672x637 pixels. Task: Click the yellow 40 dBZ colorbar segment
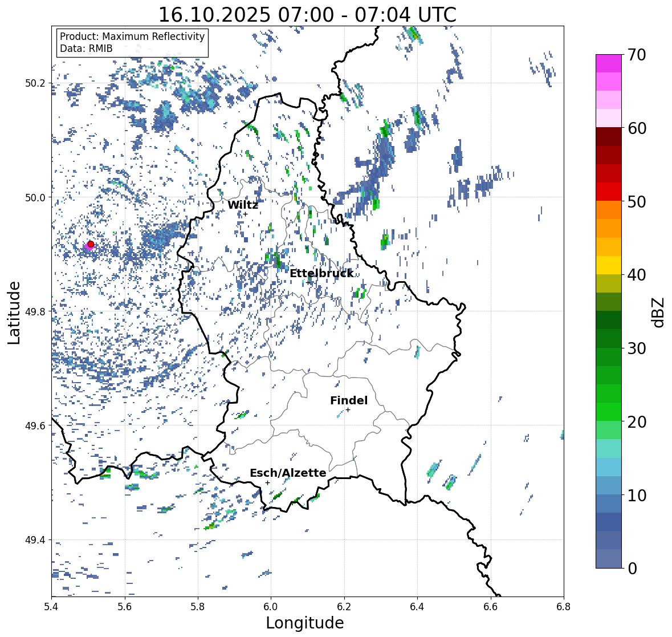click(609, 265)
